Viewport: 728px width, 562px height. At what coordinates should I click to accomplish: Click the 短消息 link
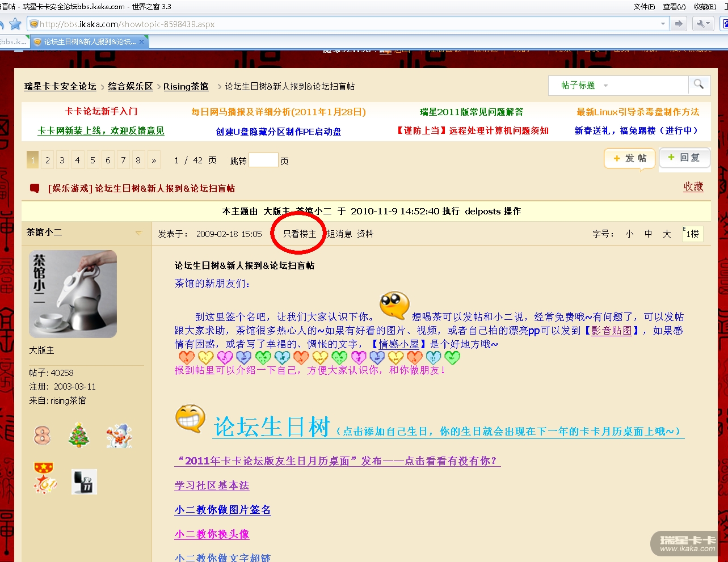(339, 234)
